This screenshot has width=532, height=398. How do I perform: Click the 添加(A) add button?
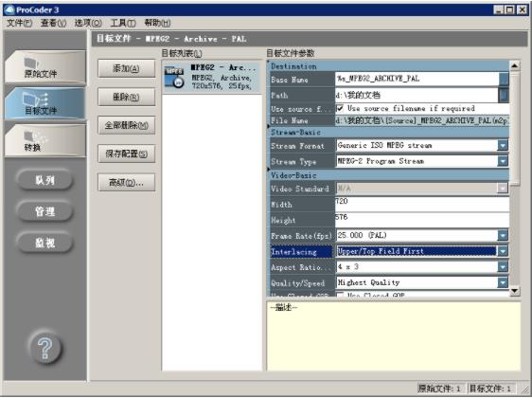[126, 68]
